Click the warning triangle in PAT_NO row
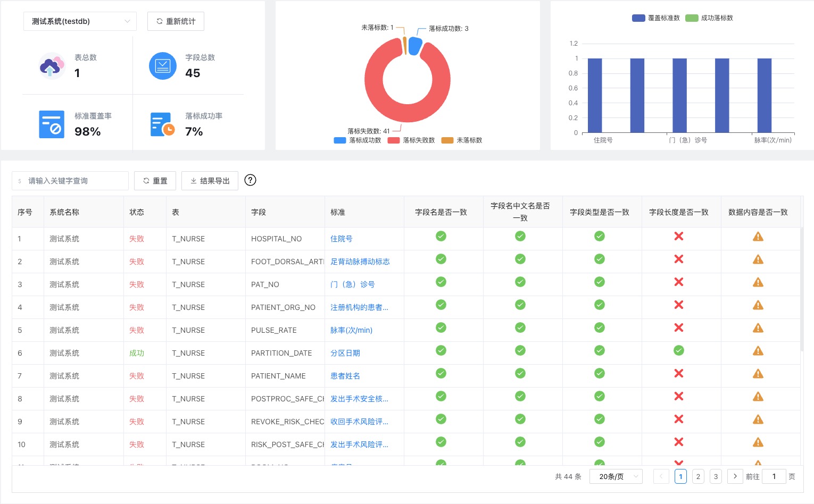 click(x=758, y=282)
